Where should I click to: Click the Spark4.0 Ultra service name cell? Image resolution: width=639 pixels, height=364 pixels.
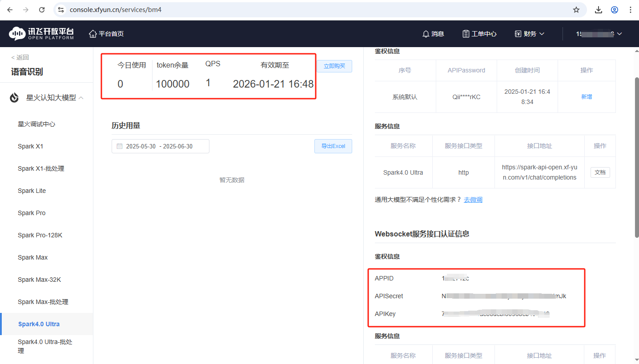tap(403, 172)
